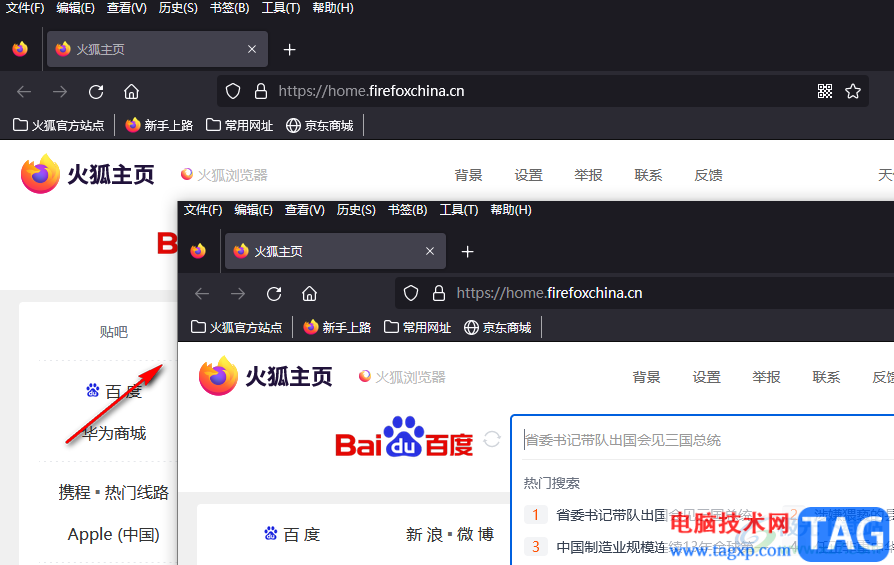Switch search engine with icon beside Baidu logo
This screenshot has width=894, height=565.
[x=492, y=439]
